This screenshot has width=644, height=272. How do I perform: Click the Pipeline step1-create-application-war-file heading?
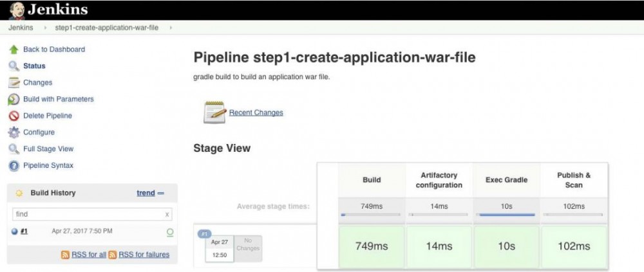click(334, 57)
